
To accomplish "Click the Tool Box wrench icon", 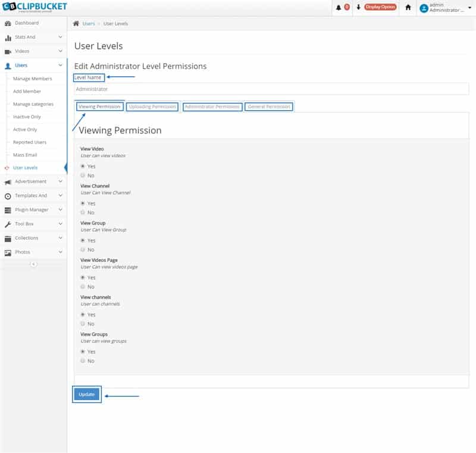I will pos(8,224).
